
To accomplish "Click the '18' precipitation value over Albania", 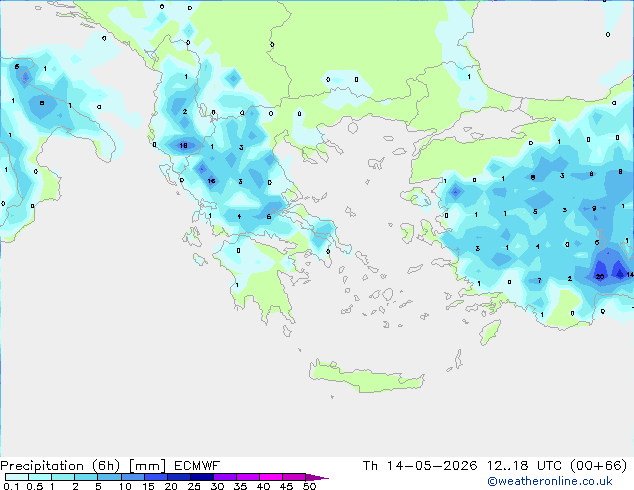I will 183,146.
